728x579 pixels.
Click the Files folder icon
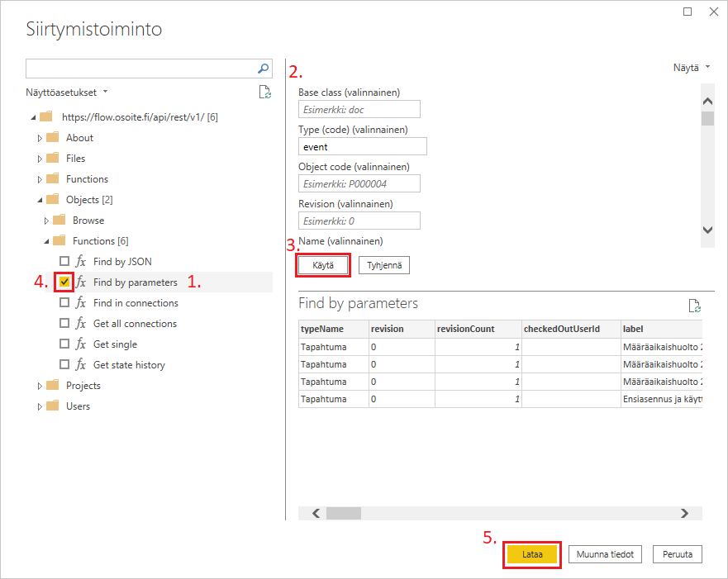(x=53, y=159)
